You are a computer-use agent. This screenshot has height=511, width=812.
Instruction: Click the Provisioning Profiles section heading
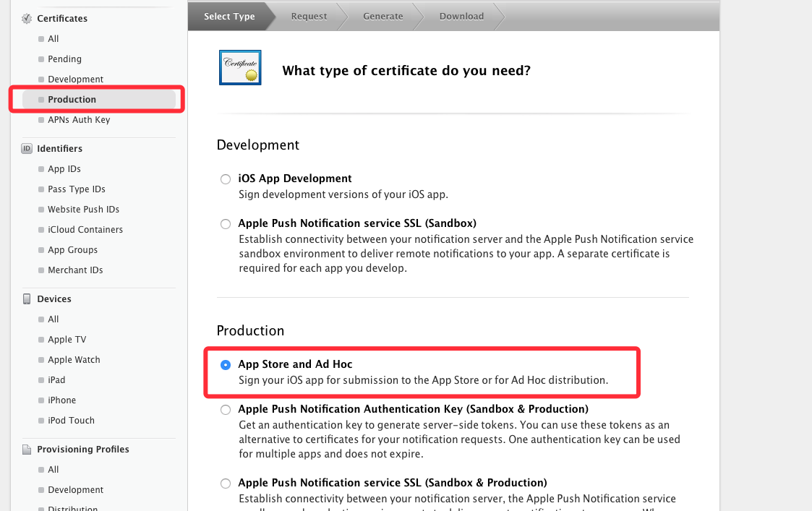tap(83, 450)
